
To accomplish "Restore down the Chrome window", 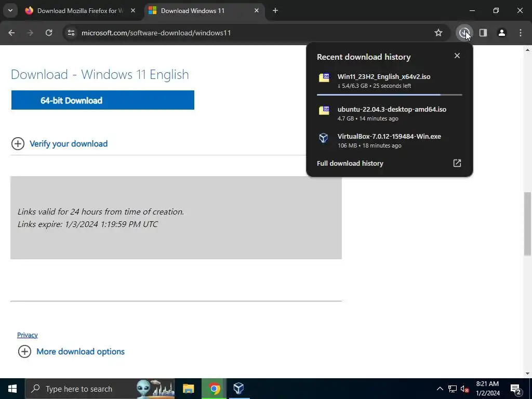I will pos(496,10).
